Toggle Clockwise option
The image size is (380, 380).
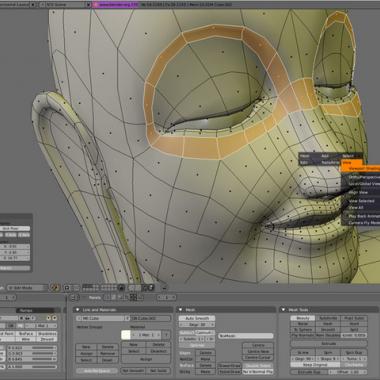(x=354, y=365)
